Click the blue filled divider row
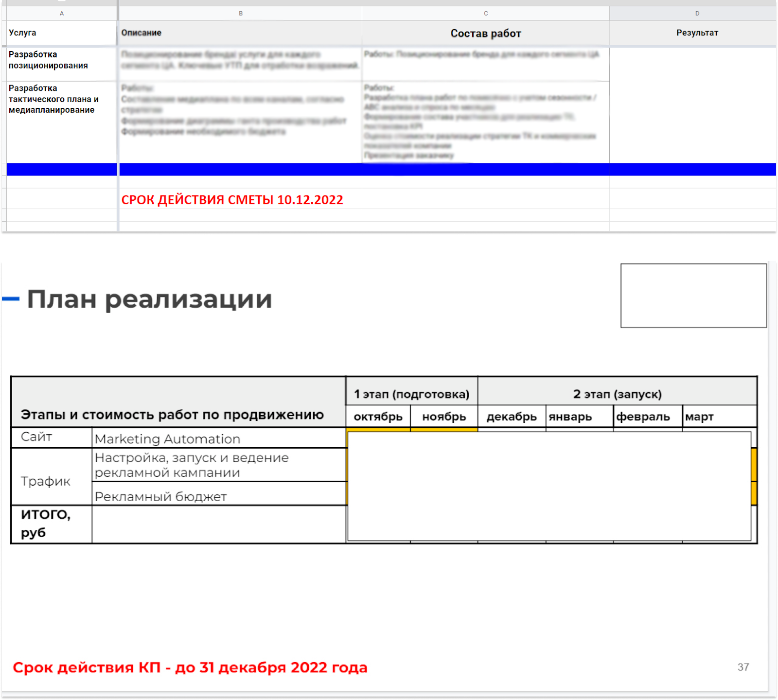The image size is (778, 700). [389, 169]
